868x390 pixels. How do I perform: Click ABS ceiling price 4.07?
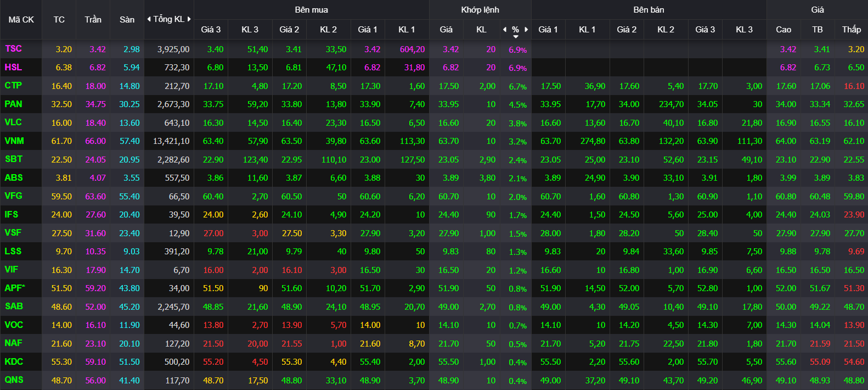(98, 178)
